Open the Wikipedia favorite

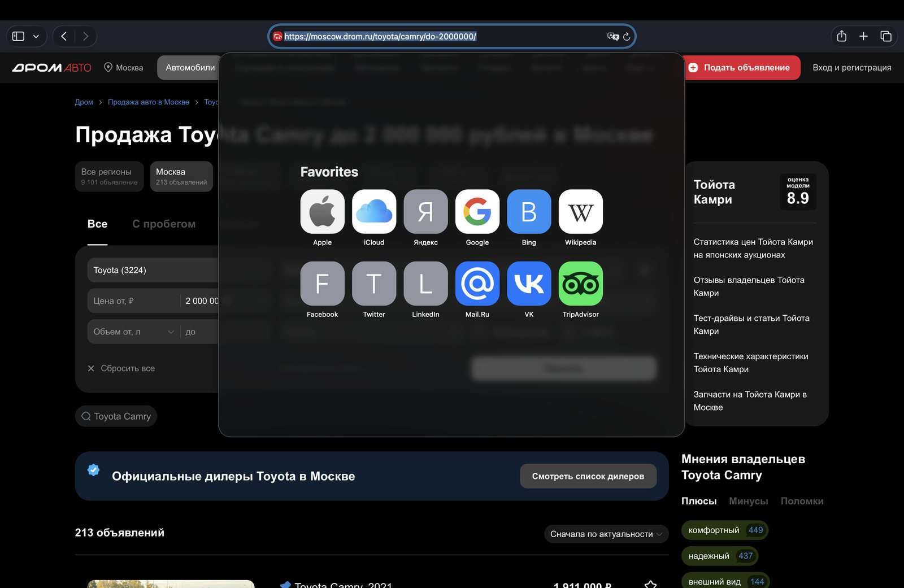[x=581, y=211]
